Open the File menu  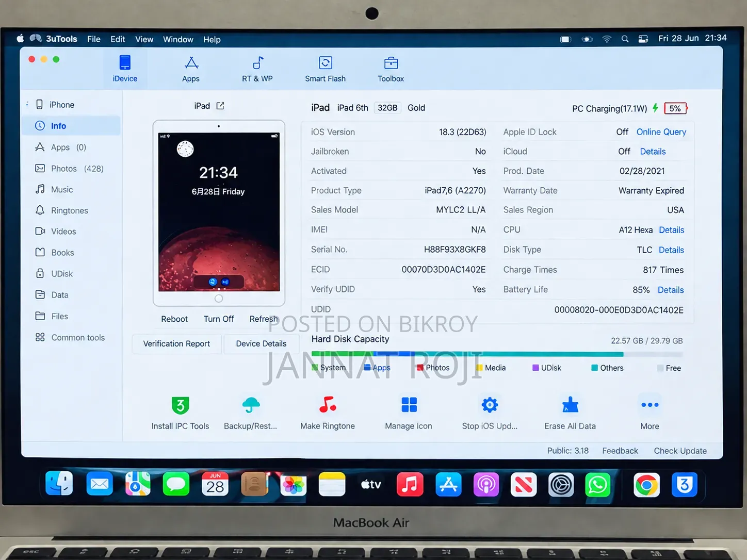pos(94,39)
